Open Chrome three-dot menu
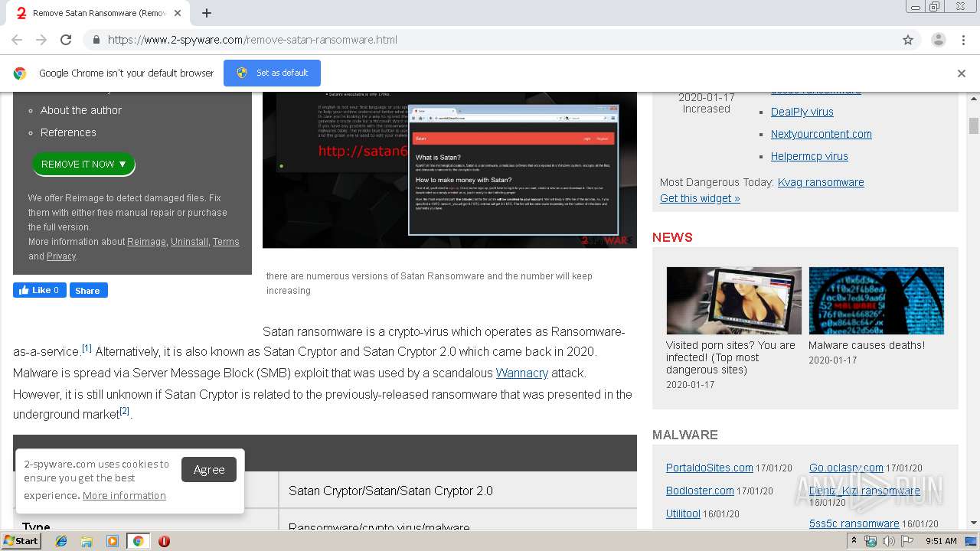The height and width of the screenshot is (551, 980). pos(963,40)
